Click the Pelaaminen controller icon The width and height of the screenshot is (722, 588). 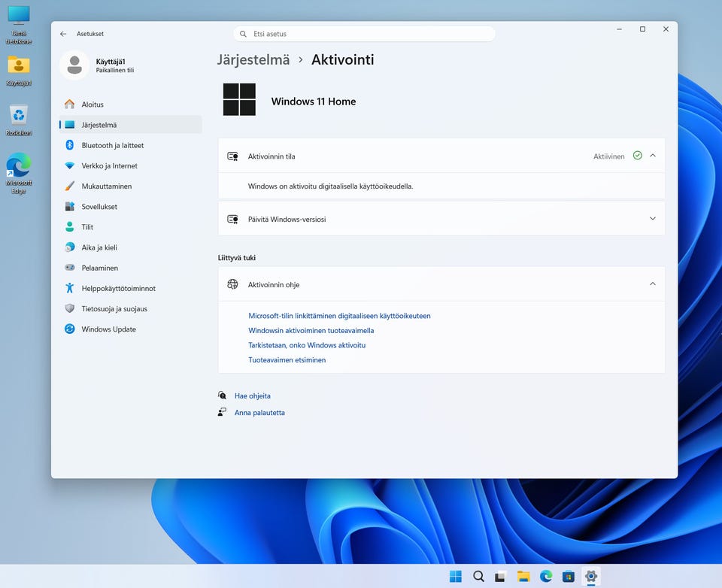click(x=69, y=268)
